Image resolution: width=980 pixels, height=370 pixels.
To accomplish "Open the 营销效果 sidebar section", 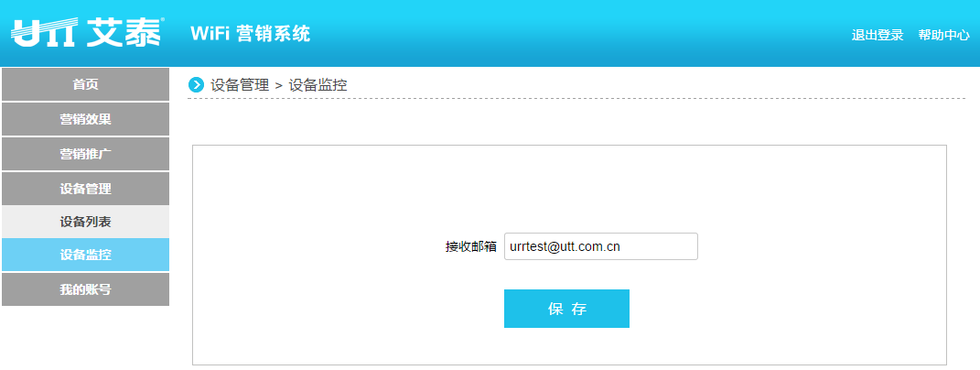I will click(x=86, y=119).
